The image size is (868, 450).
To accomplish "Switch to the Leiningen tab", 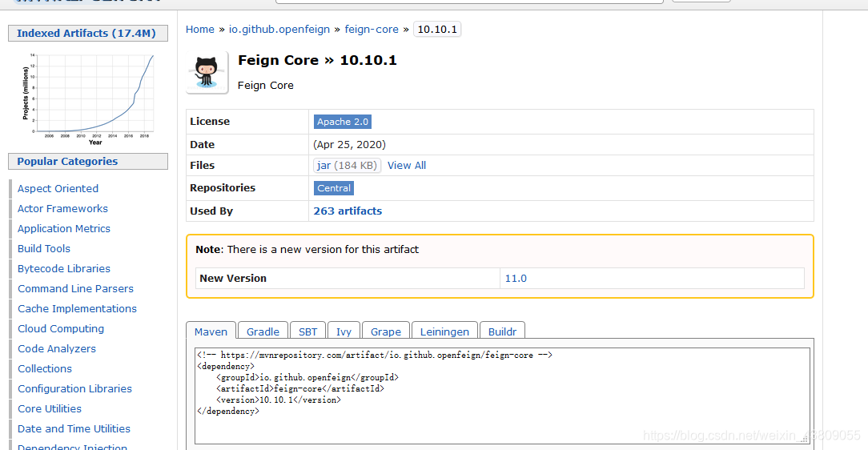I will coord(444,331).
